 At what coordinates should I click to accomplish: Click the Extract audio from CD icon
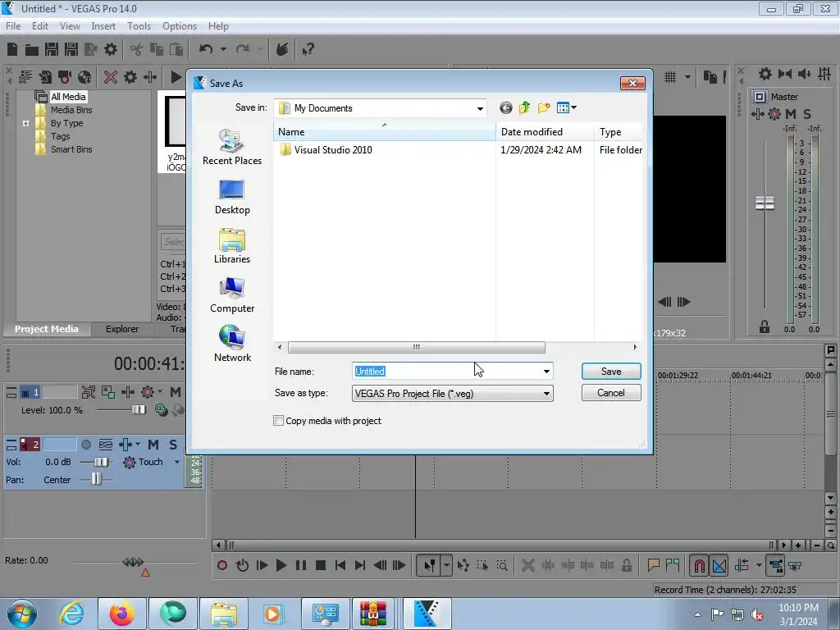(84, 77)
